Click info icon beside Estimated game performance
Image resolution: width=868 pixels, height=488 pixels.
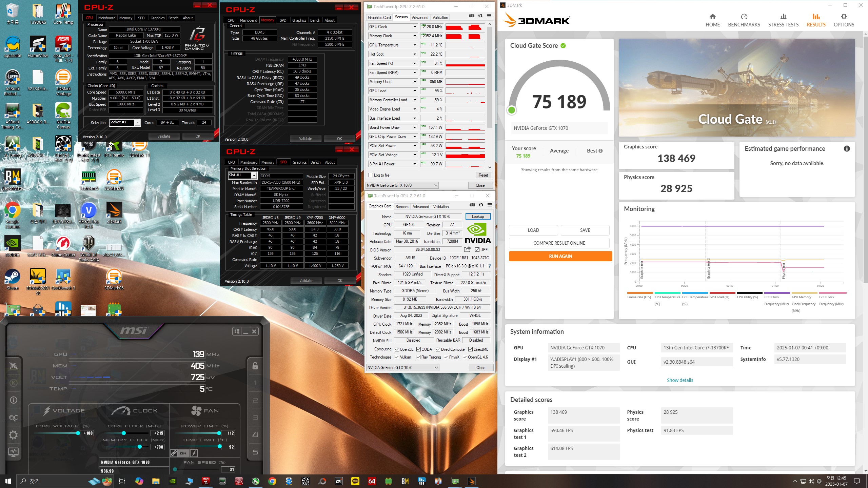(847, 148)
